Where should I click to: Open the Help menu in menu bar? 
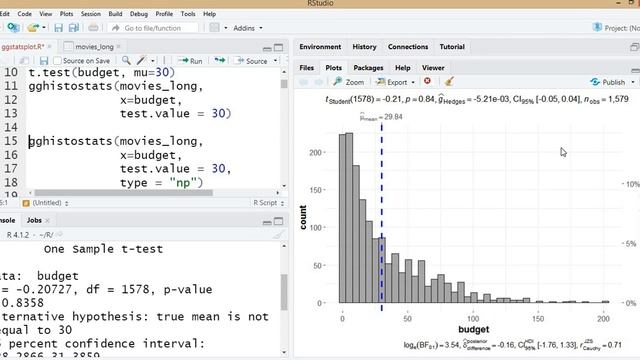pyautogui.click(x=209, y=14)
